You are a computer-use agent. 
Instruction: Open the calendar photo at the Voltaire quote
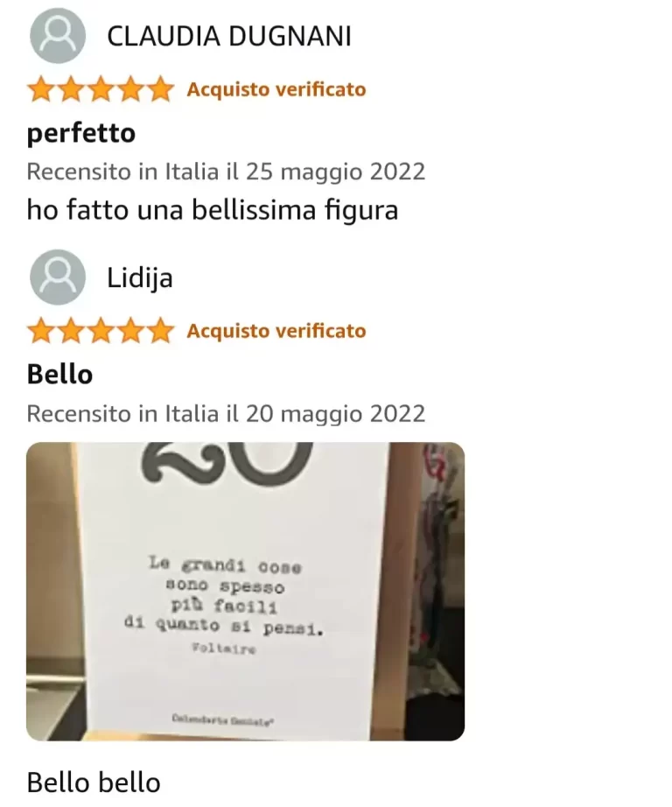[x=246, y=592]
